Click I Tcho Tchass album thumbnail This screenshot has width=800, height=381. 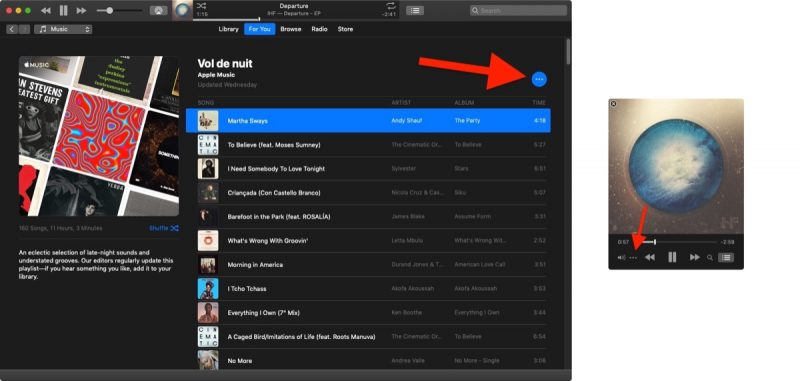pos(208,289)
